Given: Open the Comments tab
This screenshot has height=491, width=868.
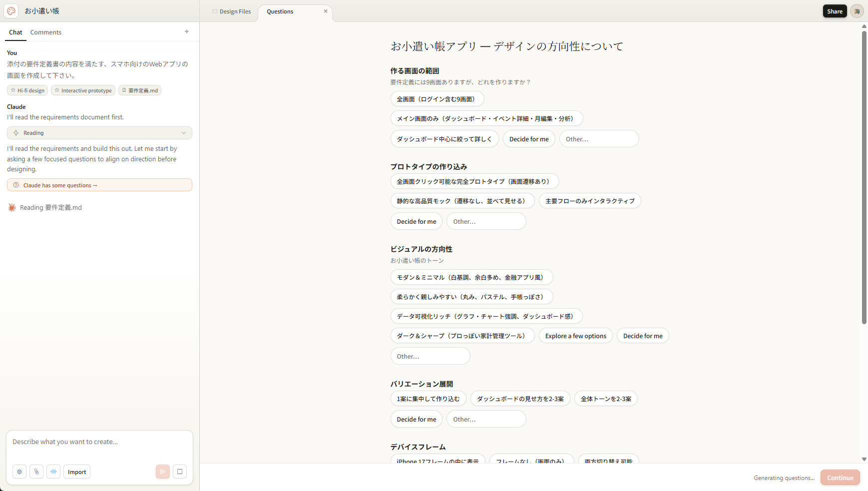Looking at the screenshot, I should pos(46,32).
